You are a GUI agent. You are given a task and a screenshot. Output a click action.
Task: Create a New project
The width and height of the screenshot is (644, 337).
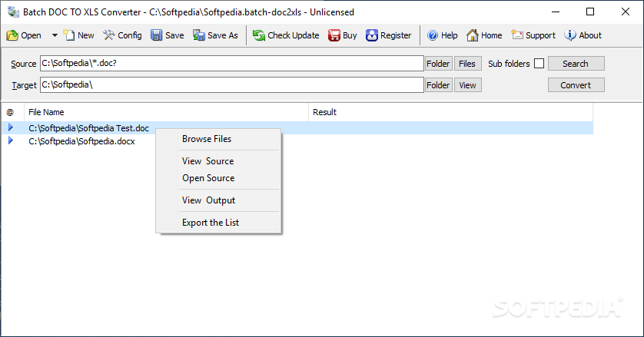[79, 35]
